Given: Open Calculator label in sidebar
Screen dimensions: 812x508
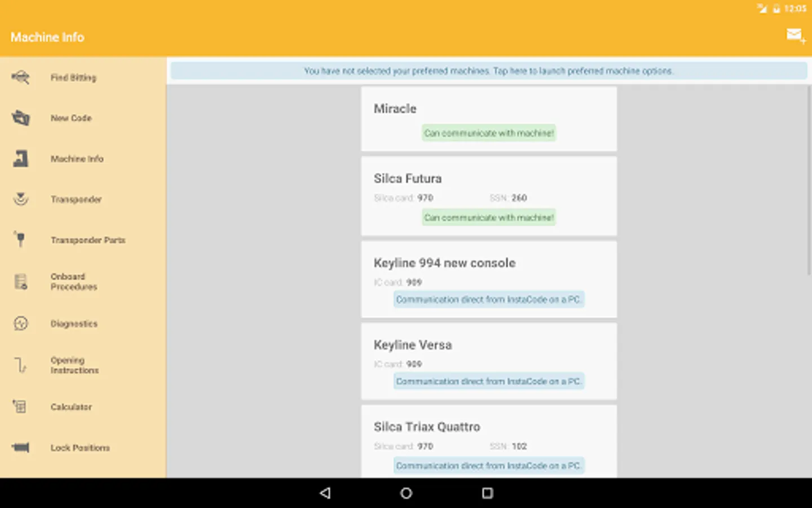Looking at the screenshot, I should point(71,406).
